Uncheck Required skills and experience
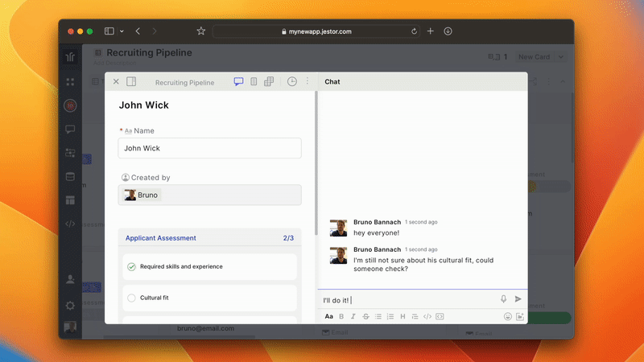Image resolution: width=644 pixels, height=362 pixels. click(x=131, y=267)
